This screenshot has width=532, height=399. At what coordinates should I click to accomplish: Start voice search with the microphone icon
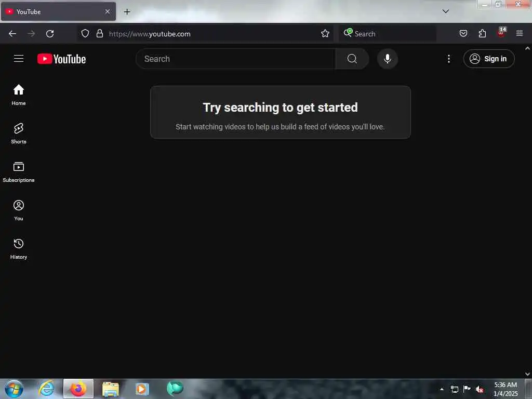point(387,59)
